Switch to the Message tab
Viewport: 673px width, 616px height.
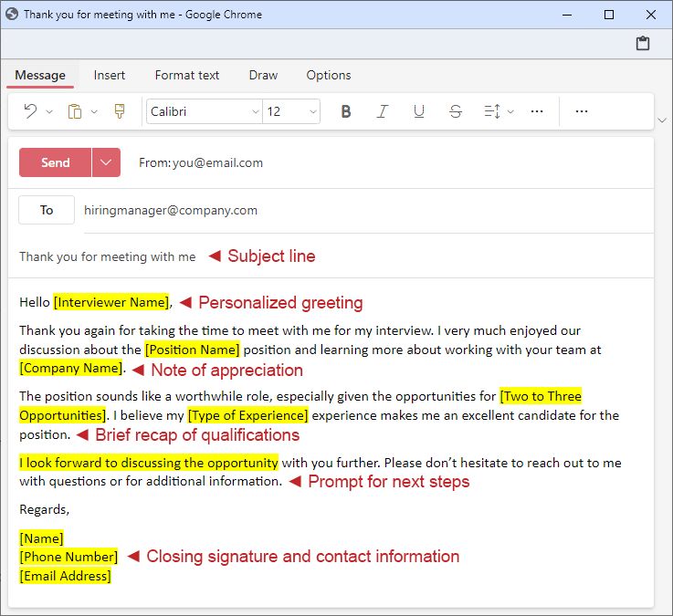(40, 76)
